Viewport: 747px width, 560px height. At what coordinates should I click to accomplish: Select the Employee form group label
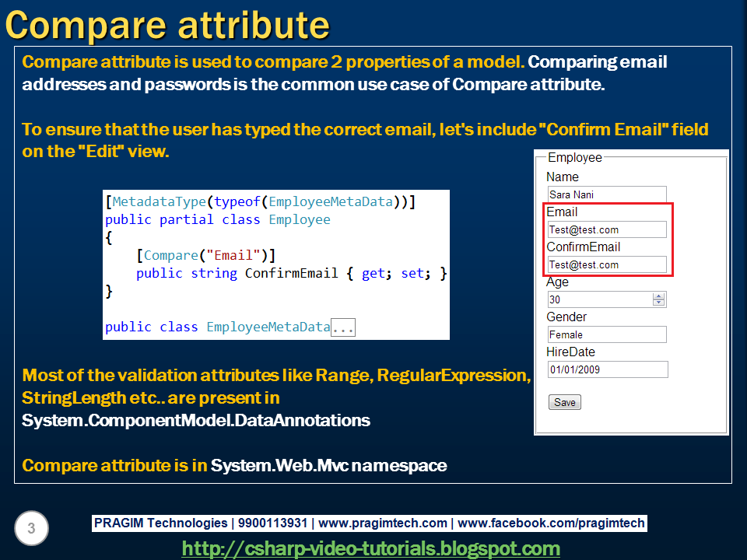pyautogui.click(x=574, y=157)
